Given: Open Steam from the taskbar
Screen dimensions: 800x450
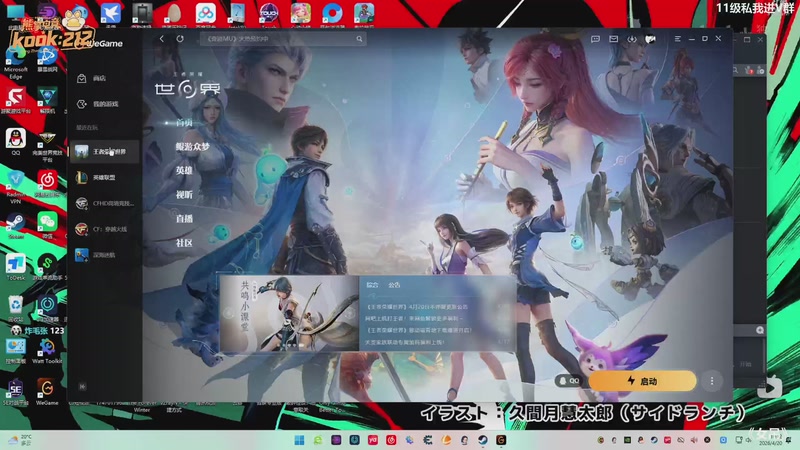Looking at the screenshot, I should [483, 440].
